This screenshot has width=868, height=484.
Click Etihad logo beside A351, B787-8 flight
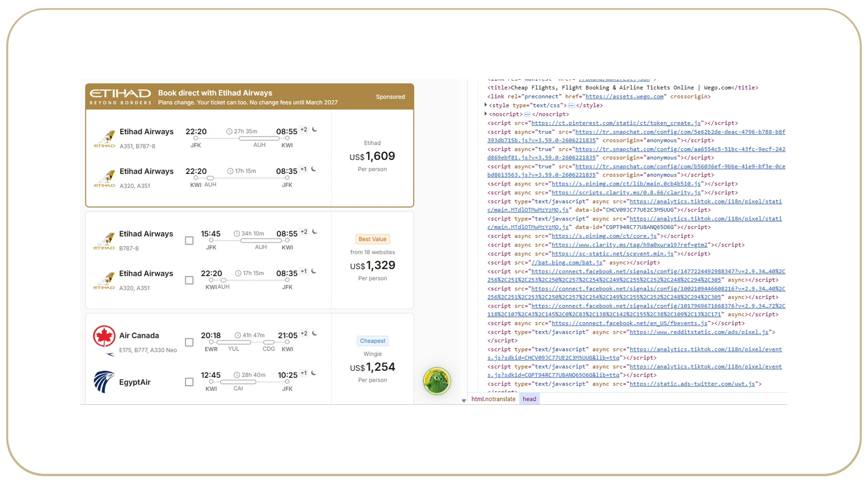(104, 139)
